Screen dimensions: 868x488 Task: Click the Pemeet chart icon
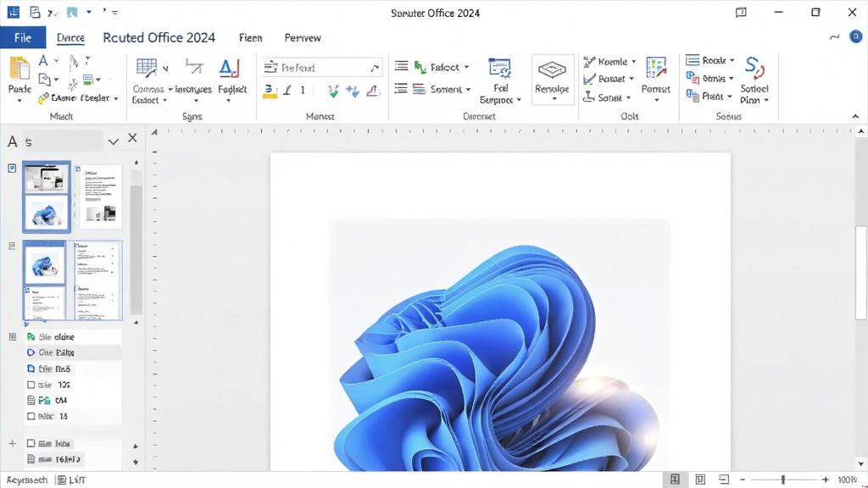click(x=656, y=68)
